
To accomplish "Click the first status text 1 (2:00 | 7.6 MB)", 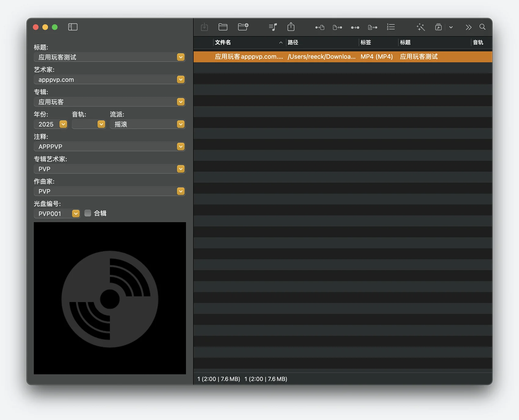I will (x=219, y=379).
